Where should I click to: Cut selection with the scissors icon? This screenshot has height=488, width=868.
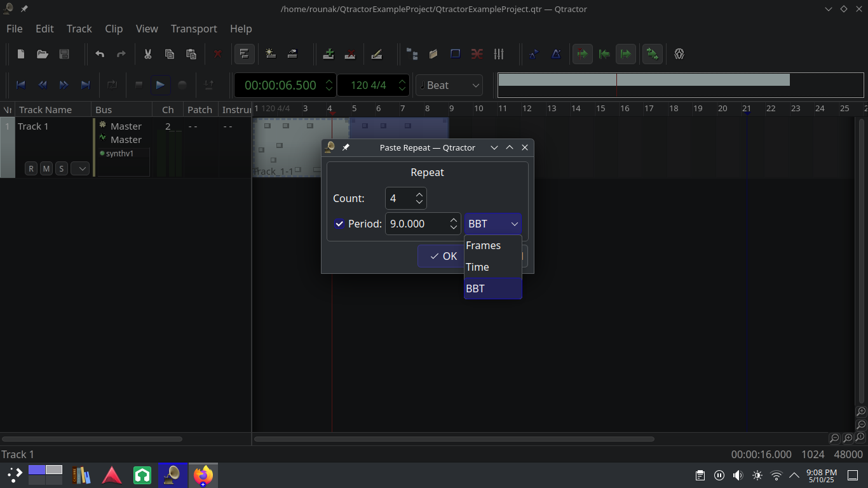coord(147,54)
